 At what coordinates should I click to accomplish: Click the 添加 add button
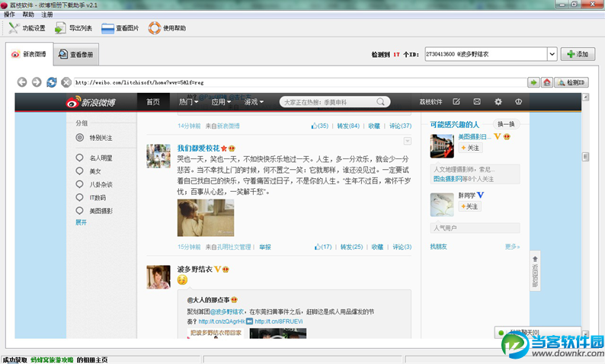coord(578,54)
